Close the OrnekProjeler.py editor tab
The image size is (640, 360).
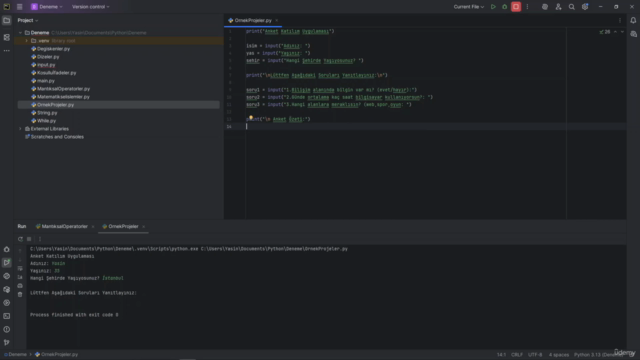277,20
